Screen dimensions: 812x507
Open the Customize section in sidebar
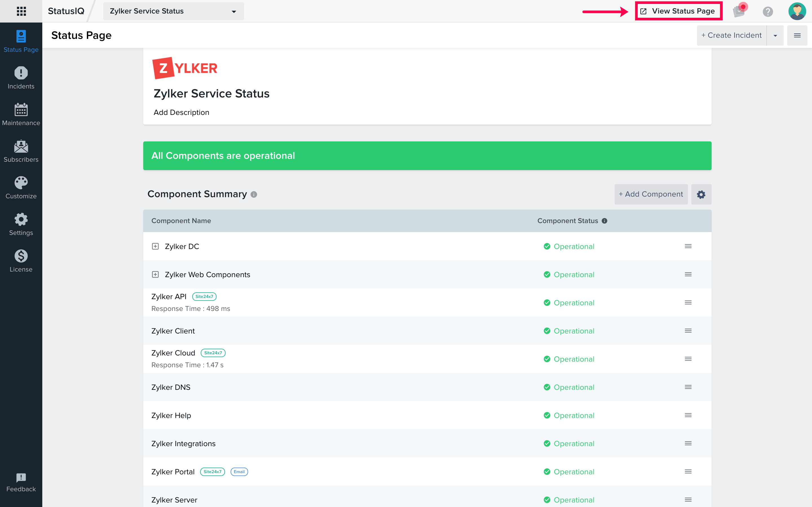(x=21, y=187)
